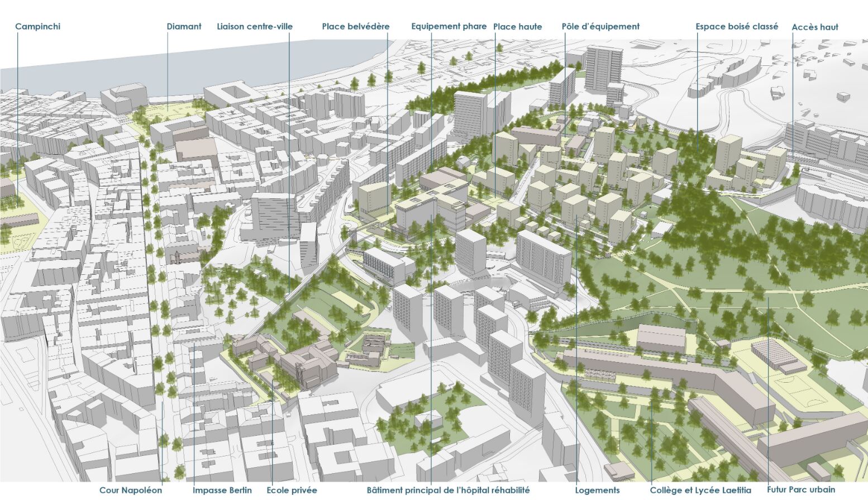Select the Futur Parc urbain label
The height and width of the screenshot is (500, 868).
coord(801,490)
